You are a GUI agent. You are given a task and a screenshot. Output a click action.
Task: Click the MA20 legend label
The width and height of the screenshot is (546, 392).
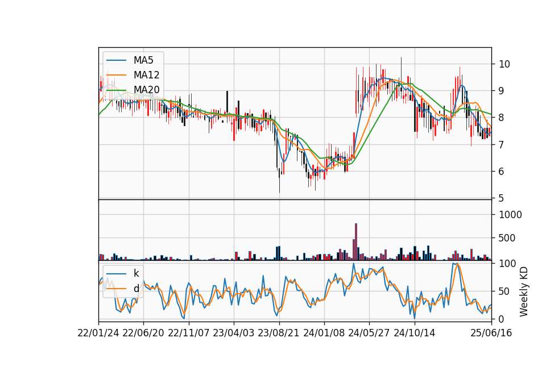(146, 90)
